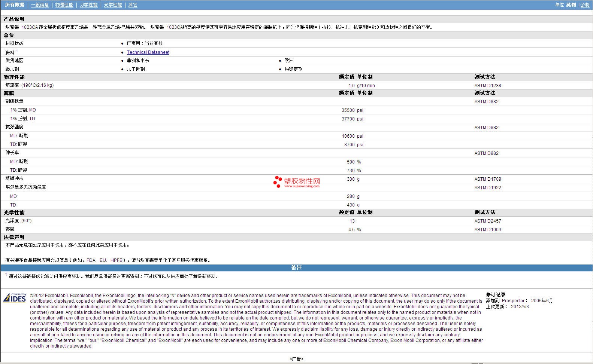Select the 37700 psi value

[x=352, y=119]
